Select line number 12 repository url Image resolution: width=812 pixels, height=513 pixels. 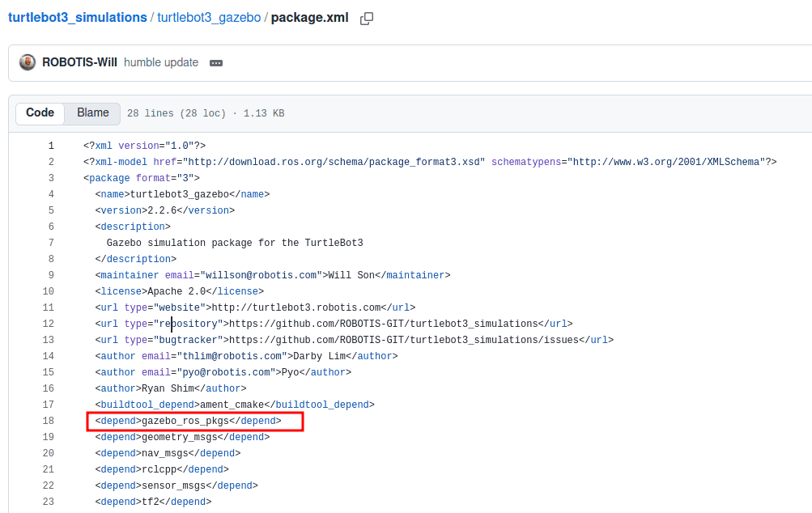pos(49,324)
